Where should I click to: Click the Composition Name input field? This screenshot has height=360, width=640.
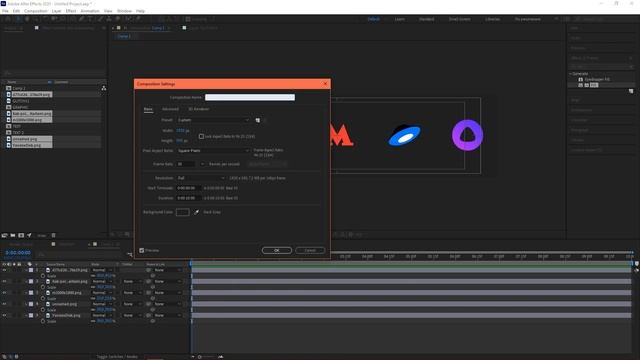coord(250,97)
